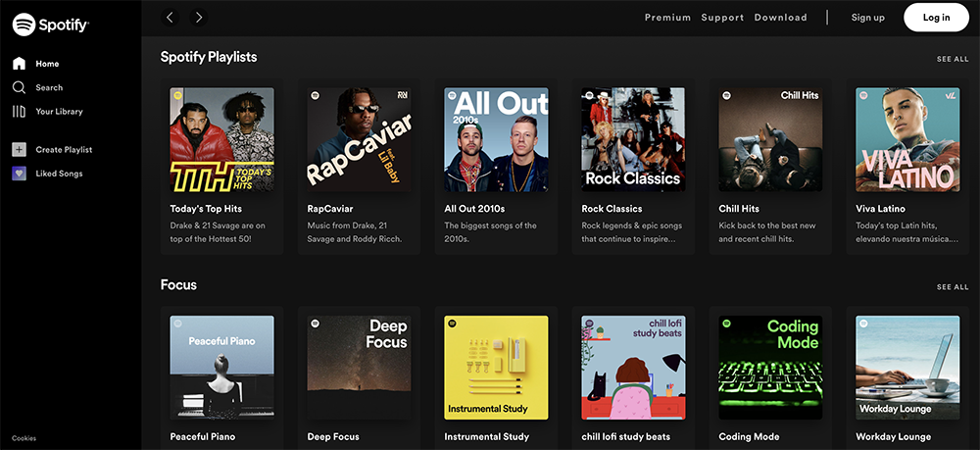Open Your Library in the sidebar
The height and width of the screenshot is (450, 980).
point(60,111)
